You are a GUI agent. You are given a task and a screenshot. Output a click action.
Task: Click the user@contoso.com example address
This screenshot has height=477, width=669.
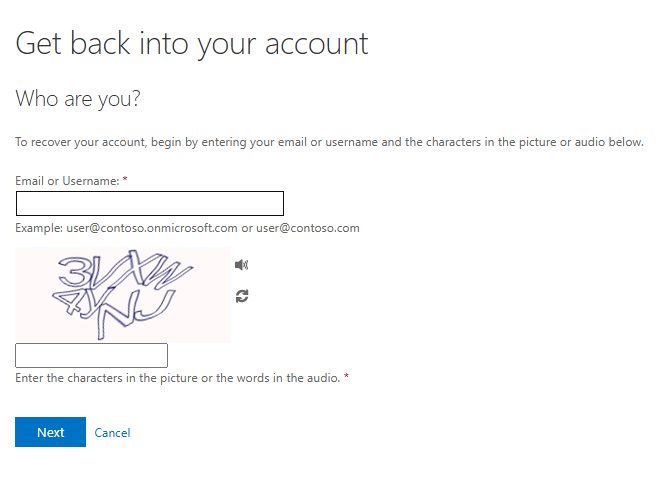pyautogui.click(x=308, y=228)
